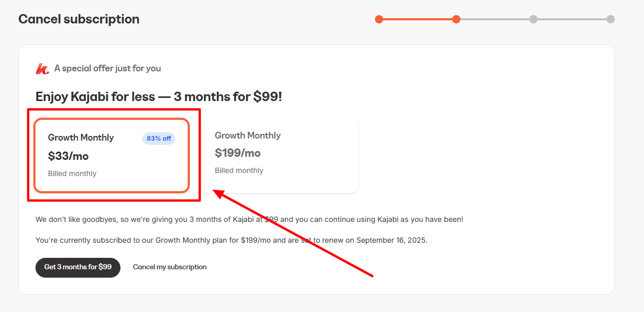
Task: Select the $33/mo Growth Monthly plan card
Action: coord(111,155)
